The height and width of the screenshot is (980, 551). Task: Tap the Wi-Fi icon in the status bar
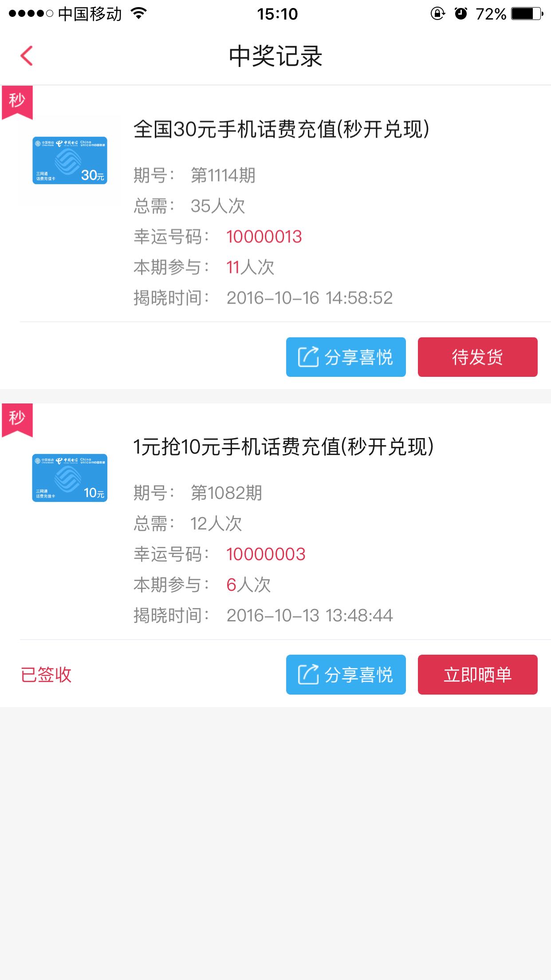(139, 14)
